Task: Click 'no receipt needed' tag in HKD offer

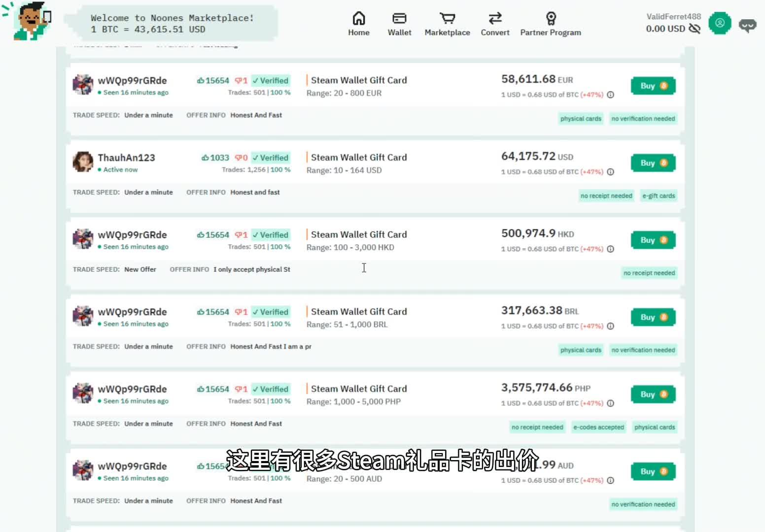Action: point(649,273)
